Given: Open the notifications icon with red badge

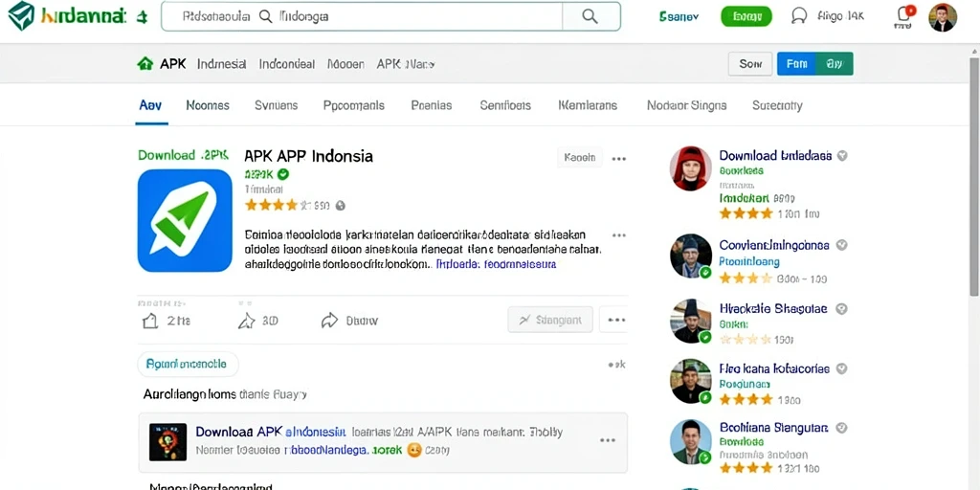Looking at the screenshot, I should coord(903,16).
